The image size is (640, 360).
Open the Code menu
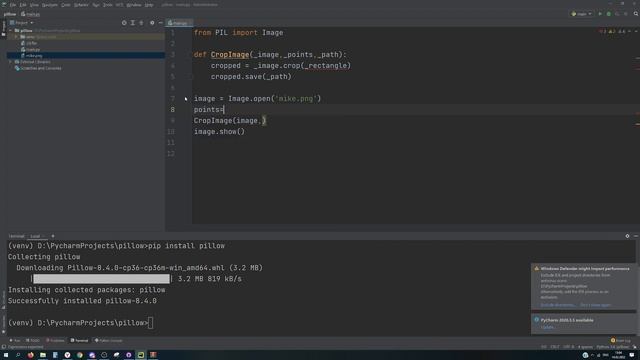(x=66, y=5)
